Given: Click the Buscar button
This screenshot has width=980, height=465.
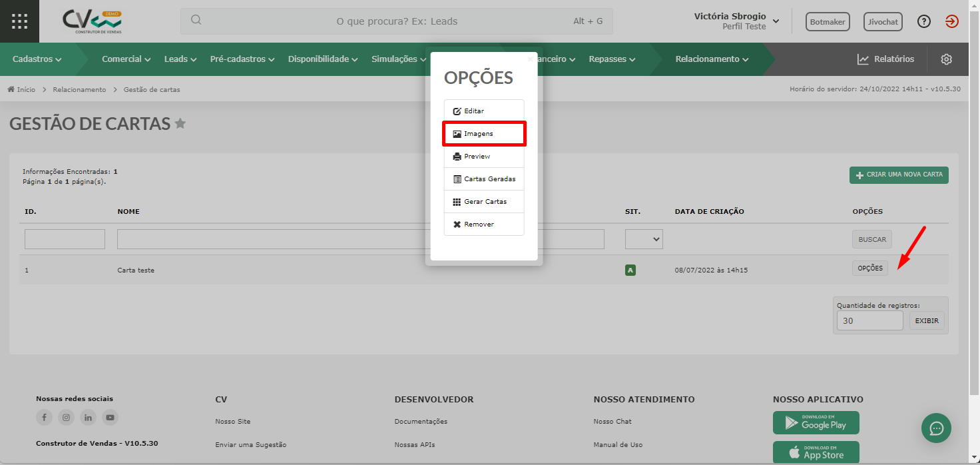Looking at the screenshot, I should [872, 239].
